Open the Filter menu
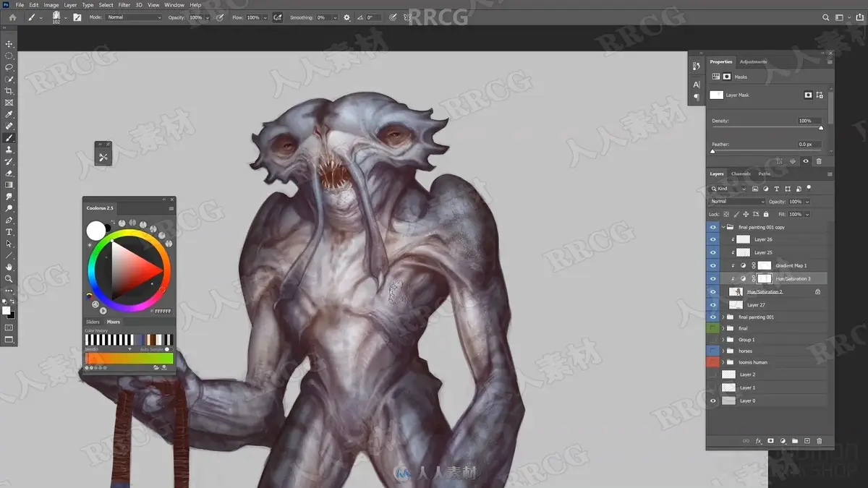The width and height of the screenshot is (868, 488). pos(124,4)
